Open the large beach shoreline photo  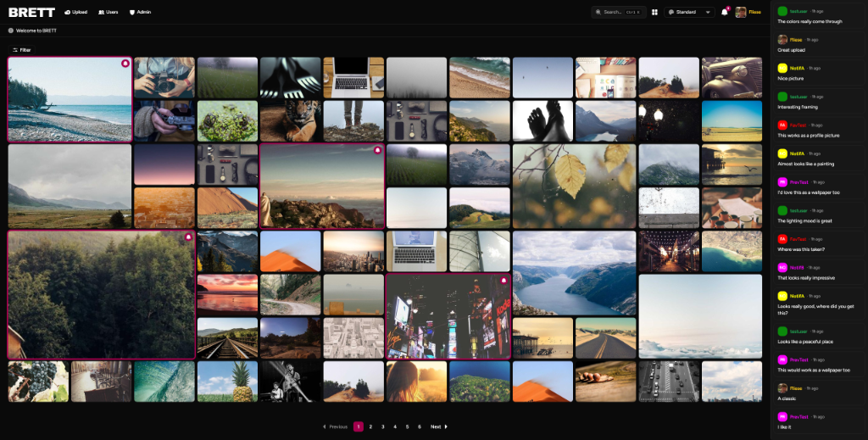coord(70,100)
